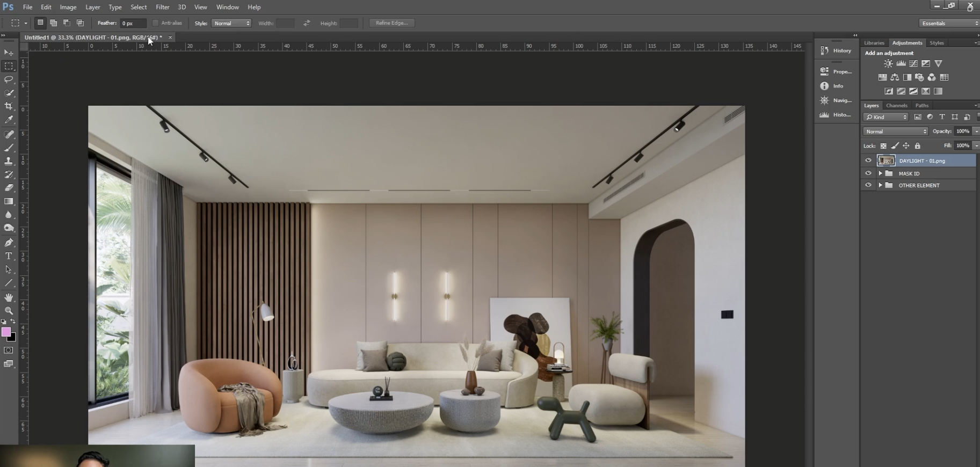Click the foreground color swatch
The image size is (980, 467).
6,332
